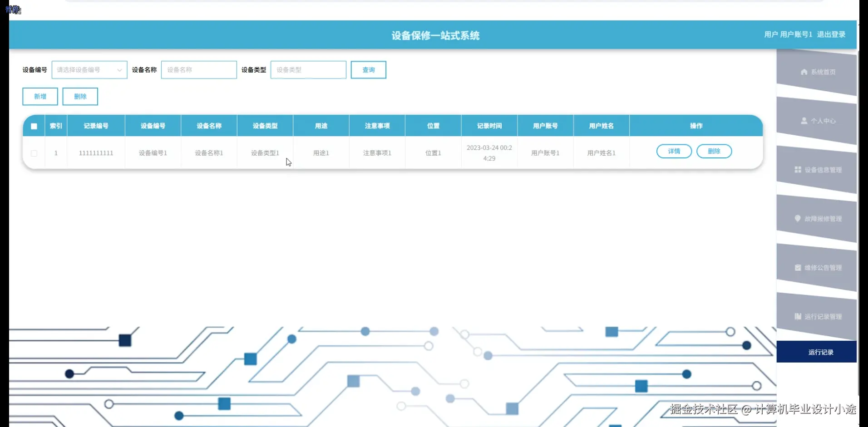The height and width of the screenshot is (427, 868).
Task: Select the cell 注意事项1
Action: click(377, 153)
